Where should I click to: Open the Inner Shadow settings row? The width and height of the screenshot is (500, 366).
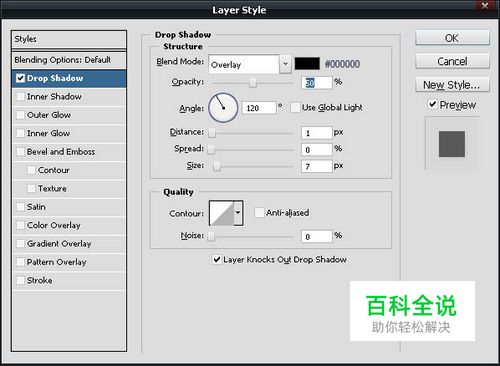pos(69,97)
